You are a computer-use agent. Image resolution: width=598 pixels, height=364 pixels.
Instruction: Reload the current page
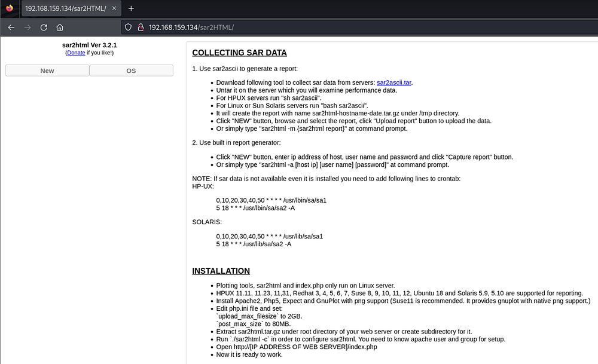click(x=44, y=27)
